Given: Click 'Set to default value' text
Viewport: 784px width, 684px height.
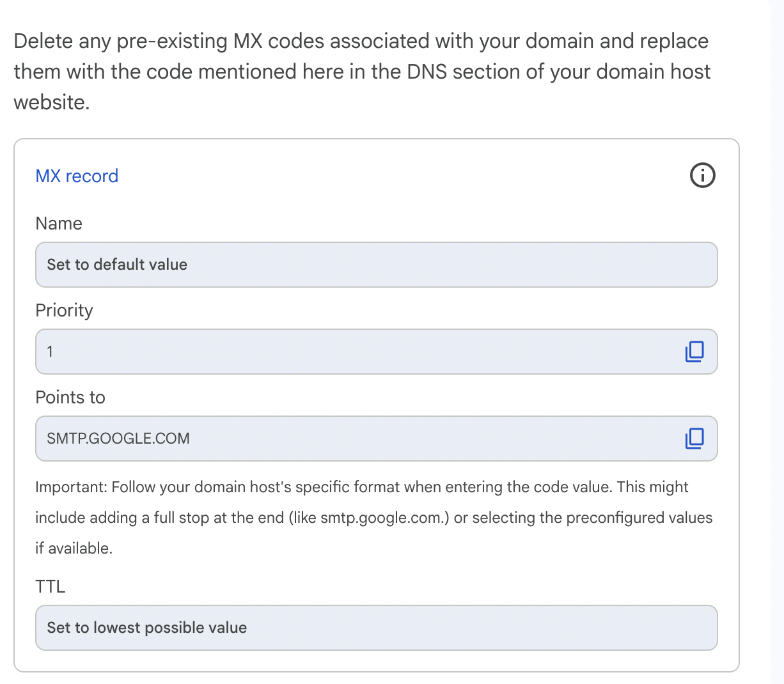Looking at the screenshot, I should pyautogui.click(x=117, y=265).
